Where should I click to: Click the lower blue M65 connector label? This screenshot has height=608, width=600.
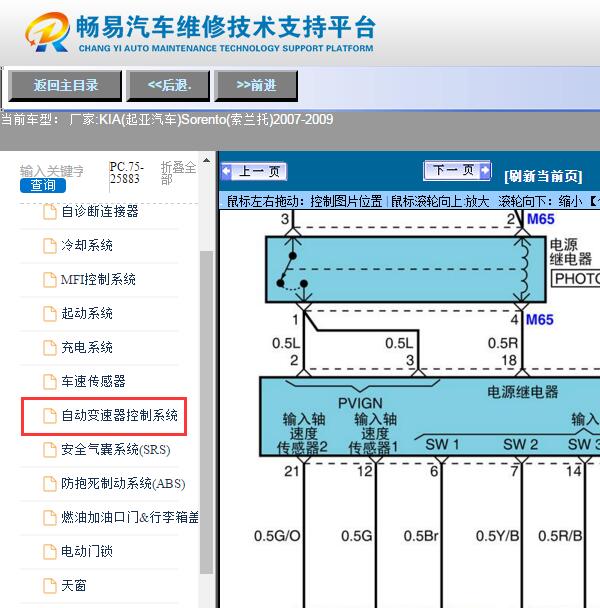tap(539, 320)
